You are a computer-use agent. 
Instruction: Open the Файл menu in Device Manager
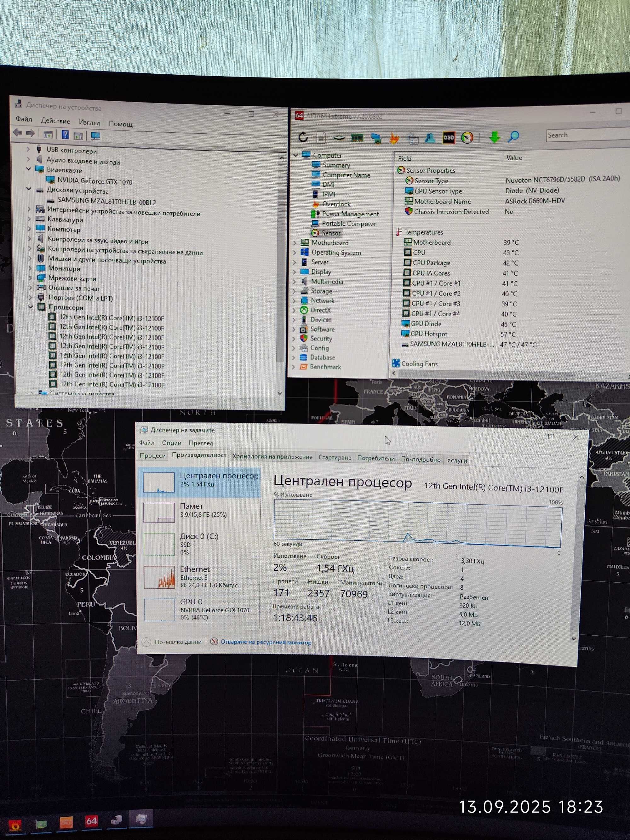point(24,119)
